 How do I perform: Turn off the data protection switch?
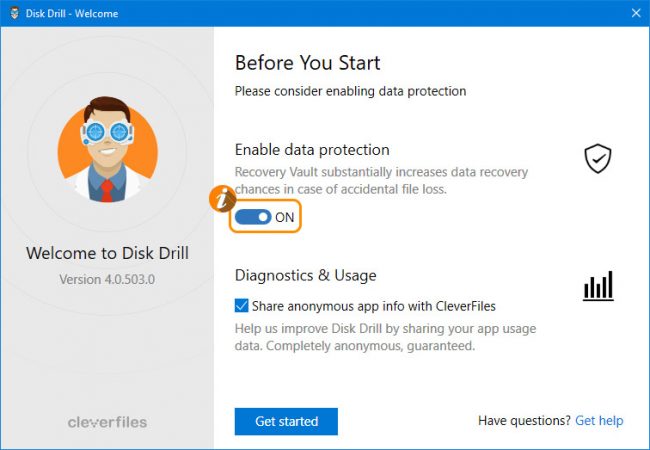coord(253,217)
